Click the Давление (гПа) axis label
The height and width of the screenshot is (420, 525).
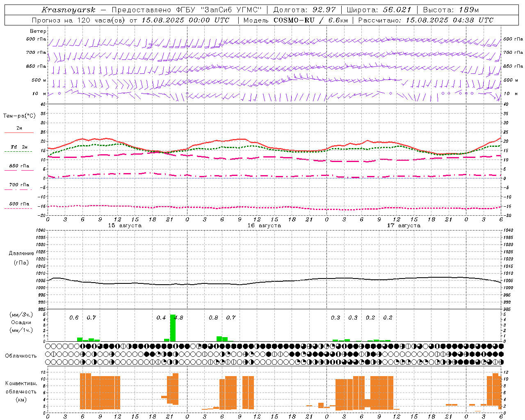(x=21, y=258)
